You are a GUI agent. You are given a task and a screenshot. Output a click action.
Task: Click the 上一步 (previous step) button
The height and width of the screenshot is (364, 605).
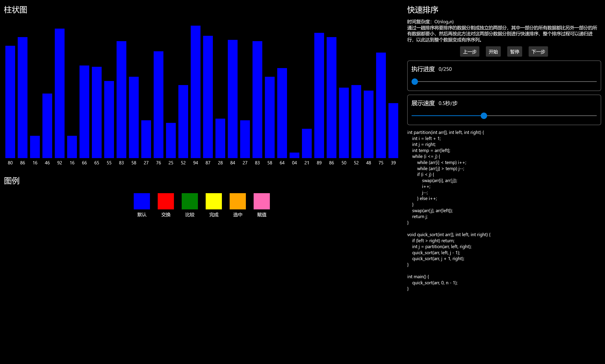pyautogui.click(x=469, y=52)
